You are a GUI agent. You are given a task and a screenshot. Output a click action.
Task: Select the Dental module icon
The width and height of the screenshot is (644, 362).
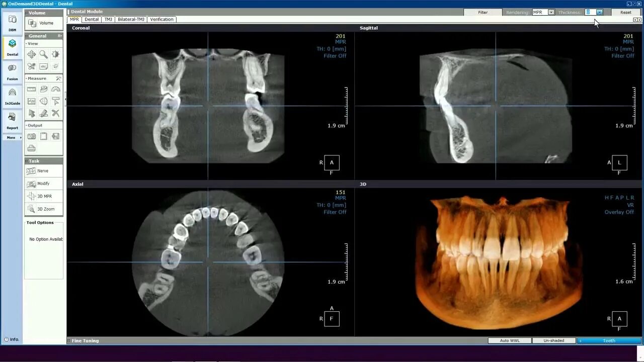(x=12, y=47)
